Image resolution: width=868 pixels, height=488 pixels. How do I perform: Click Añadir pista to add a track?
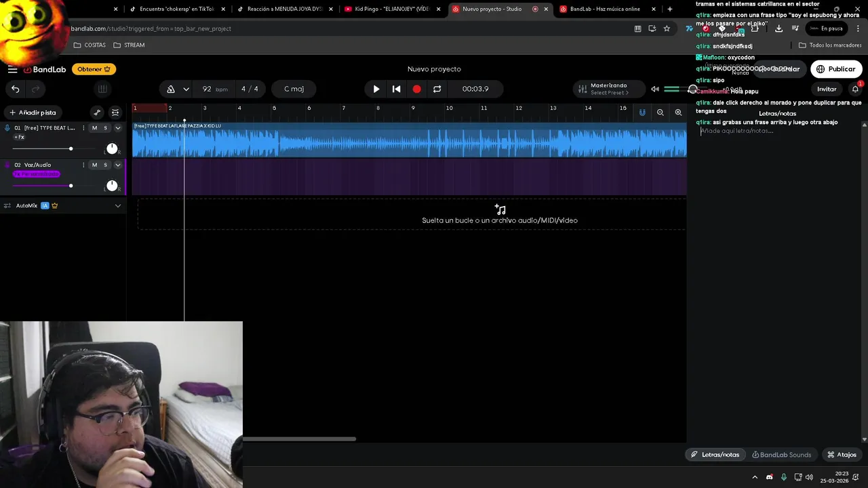coord(33,113)
